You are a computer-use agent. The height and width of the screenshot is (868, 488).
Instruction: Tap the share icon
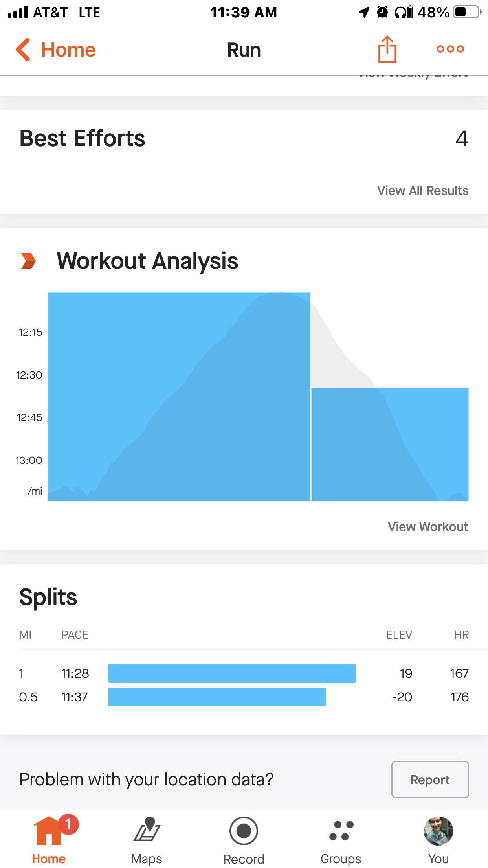387,50
